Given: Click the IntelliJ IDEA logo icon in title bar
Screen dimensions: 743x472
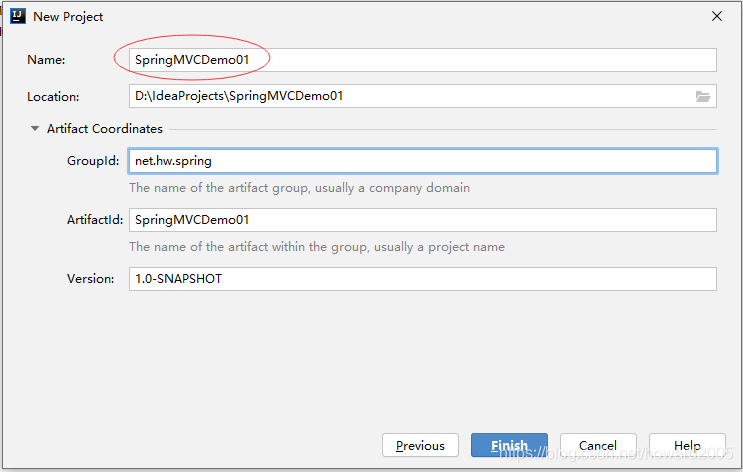Looking at the screenshot, I should [18, 16].
